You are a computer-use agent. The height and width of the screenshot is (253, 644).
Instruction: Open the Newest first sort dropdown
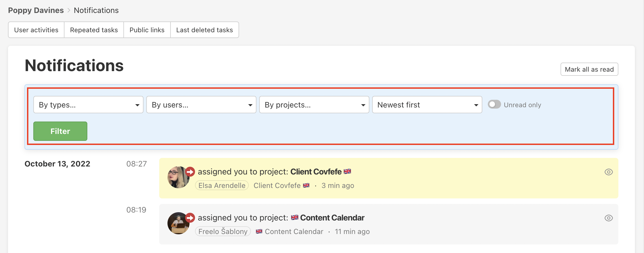pos(427,105)
